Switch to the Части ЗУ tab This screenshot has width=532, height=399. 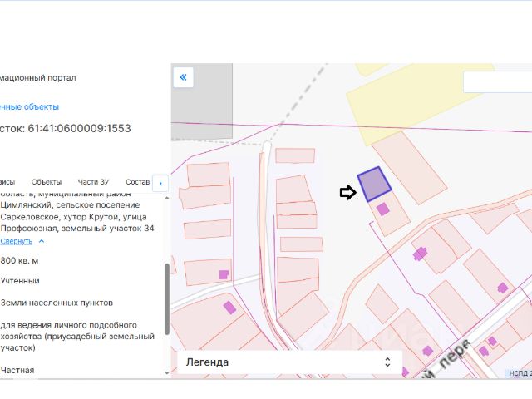pos(93,182)
